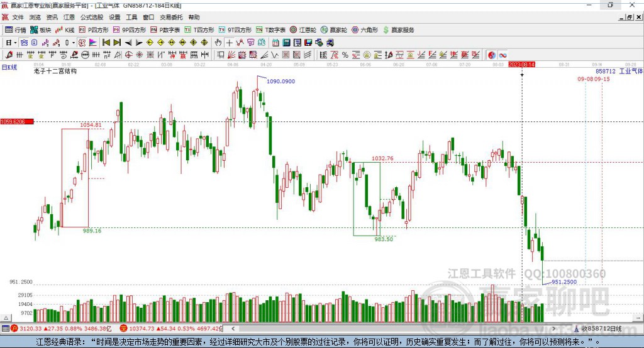Jump to first bar with skip-start icon
This screenshot has width=644, height=348.
pyautogui.click(x=106, y=43)
